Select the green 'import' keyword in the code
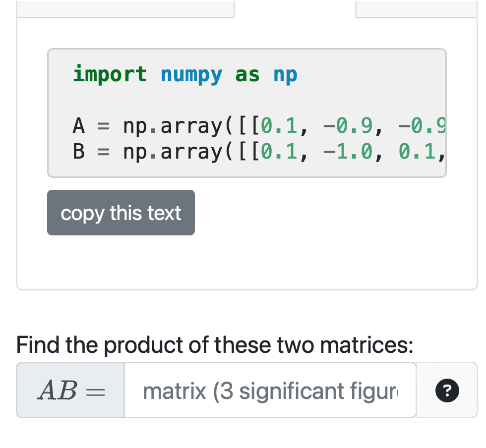This screenshot has height=448, width=486. (x=110, y=74)
